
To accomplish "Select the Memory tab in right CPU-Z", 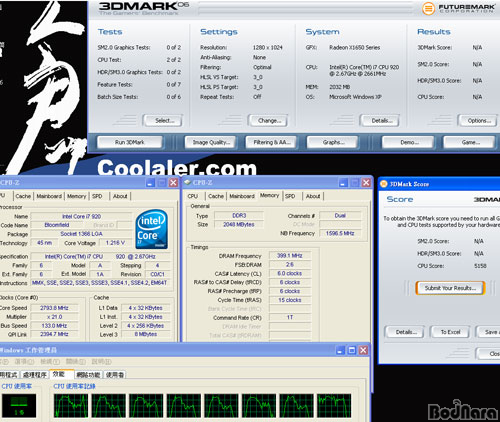I will [x=269, y=195].
